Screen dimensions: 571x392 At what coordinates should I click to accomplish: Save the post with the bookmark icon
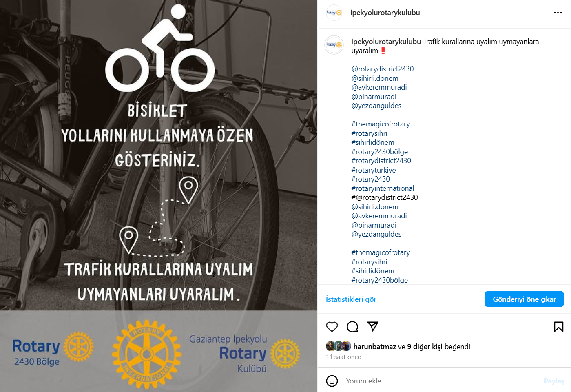pyautogui.click(x=559, y=327)
